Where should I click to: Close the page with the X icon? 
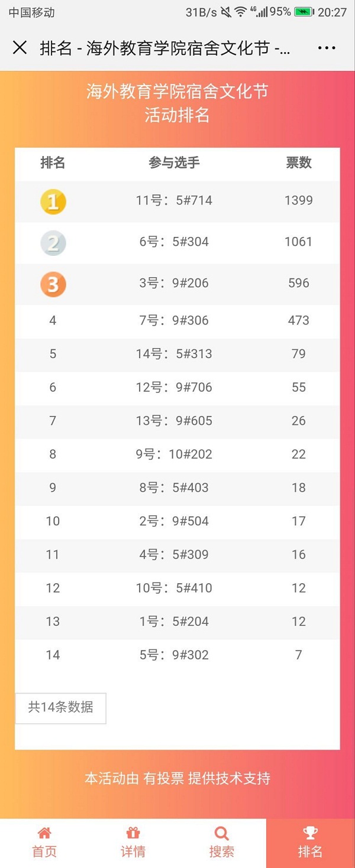[20, 47]
